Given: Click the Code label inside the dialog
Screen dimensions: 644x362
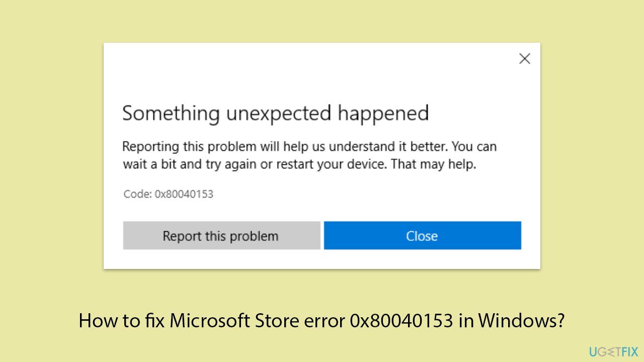Looking at the screenshot, I should (137, 194).
